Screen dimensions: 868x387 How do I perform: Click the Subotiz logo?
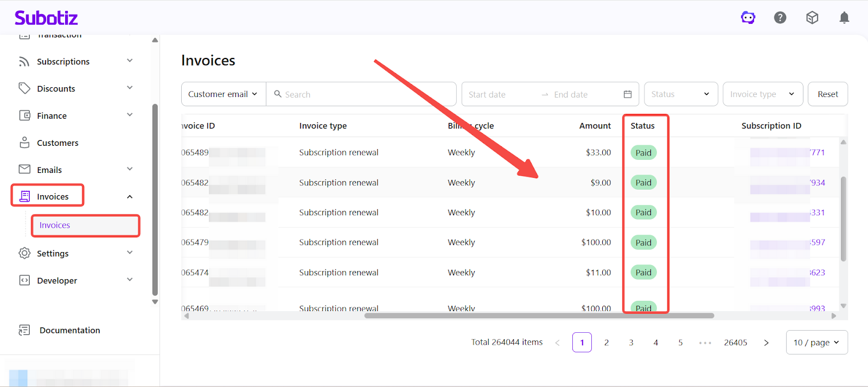[46, 18]
